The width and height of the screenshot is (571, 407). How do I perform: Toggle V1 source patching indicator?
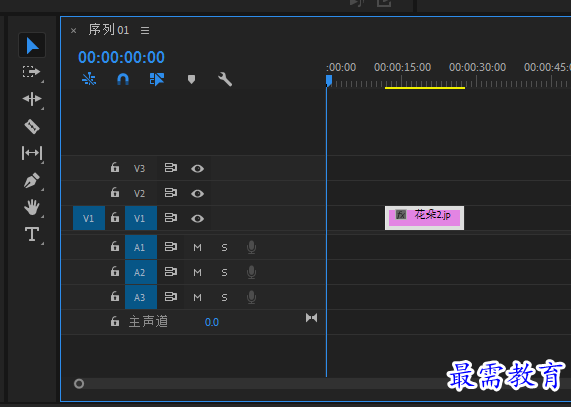(89, 218)
